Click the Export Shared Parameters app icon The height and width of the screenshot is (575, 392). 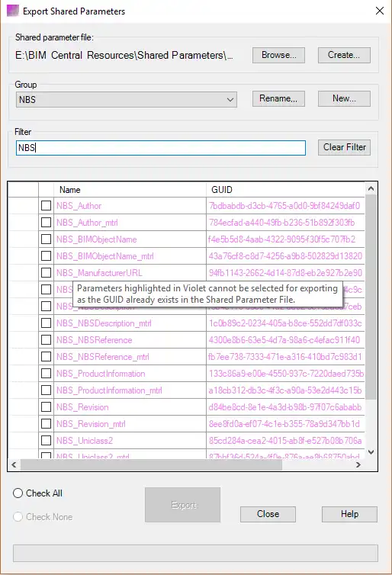coord(13,11)
